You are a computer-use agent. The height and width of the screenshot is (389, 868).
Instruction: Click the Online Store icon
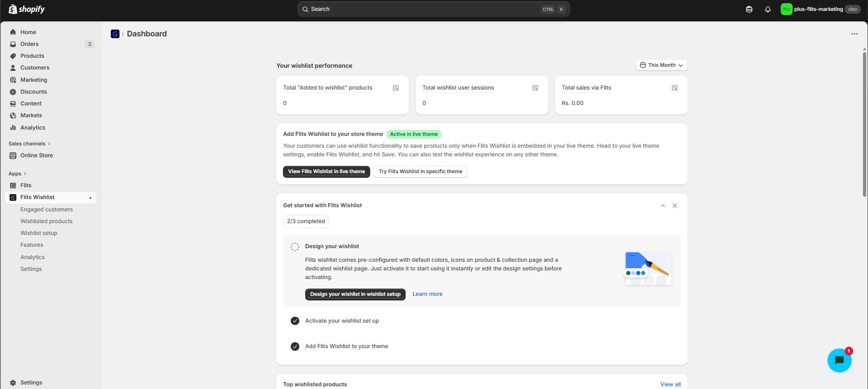[x=13, y=155]
